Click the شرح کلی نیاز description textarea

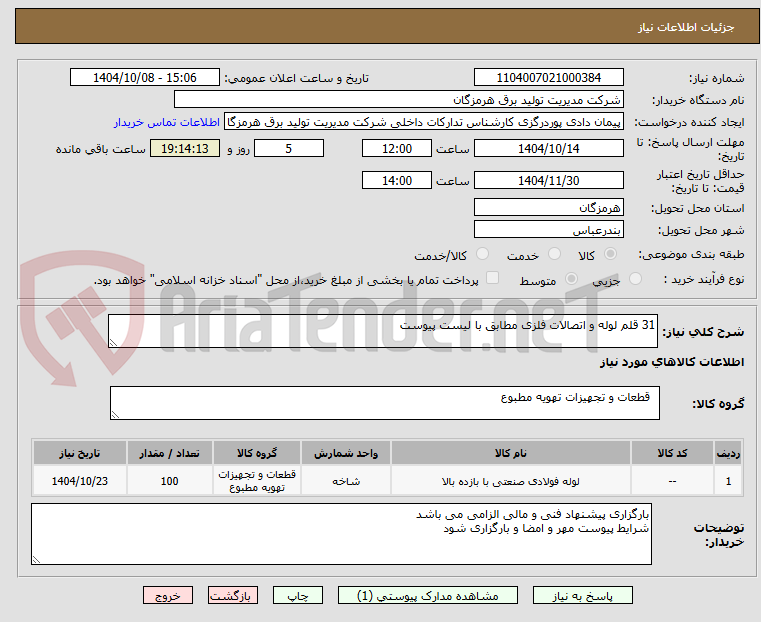[x=382, y=331]
